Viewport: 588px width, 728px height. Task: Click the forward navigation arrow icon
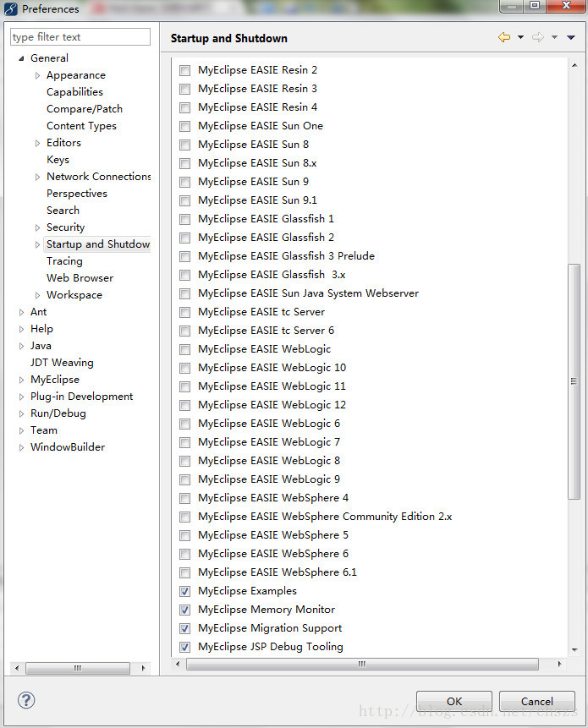tap(538, 37)
